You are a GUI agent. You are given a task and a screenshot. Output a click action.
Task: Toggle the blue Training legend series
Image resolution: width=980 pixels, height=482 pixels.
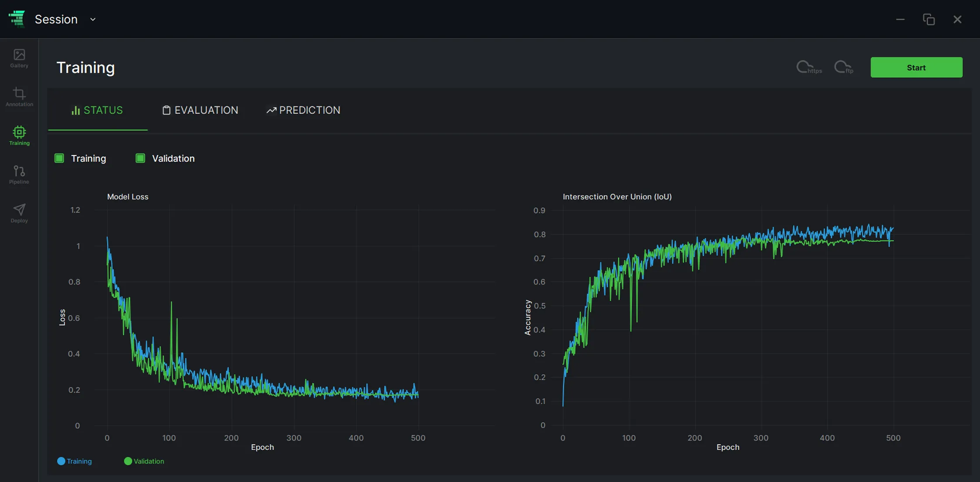tap(74, 461)
